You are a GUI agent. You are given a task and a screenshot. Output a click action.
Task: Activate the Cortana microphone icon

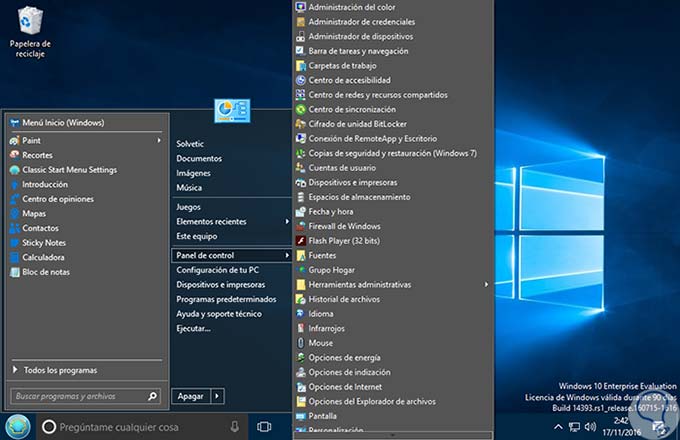click(234, 427)
